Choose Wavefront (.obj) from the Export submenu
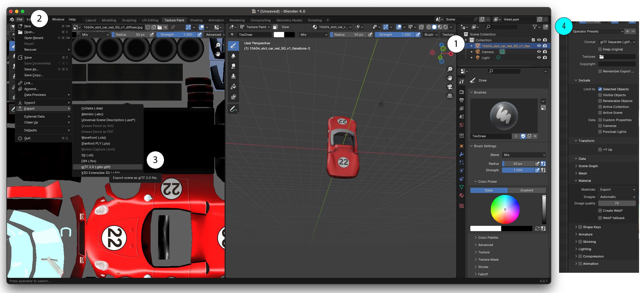The image size is (644, 293). pyautogui.click(x=94, y=137)
